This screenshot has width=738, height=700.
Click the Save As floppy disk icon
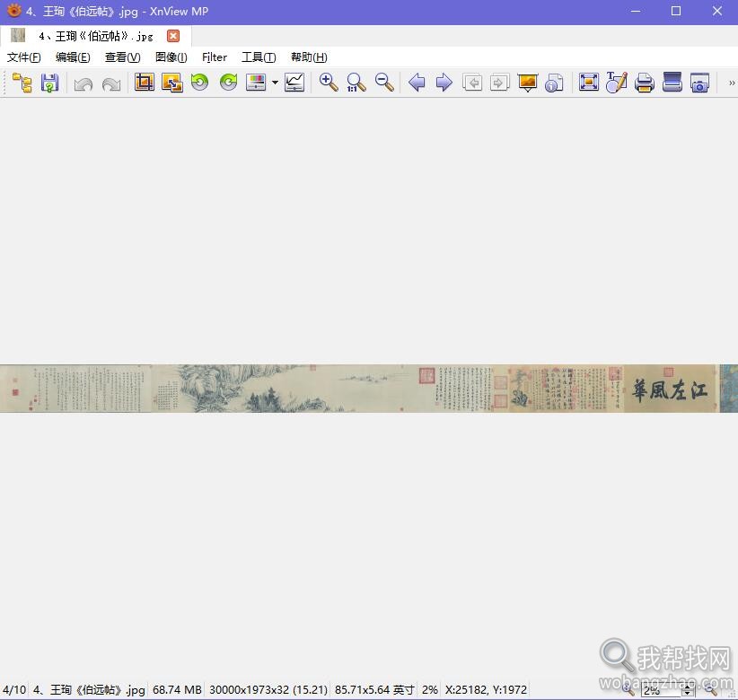(49, 83)
